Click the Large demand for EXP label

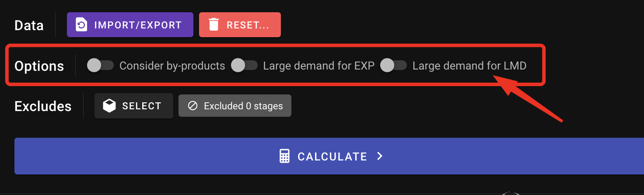tap(318, 66)
